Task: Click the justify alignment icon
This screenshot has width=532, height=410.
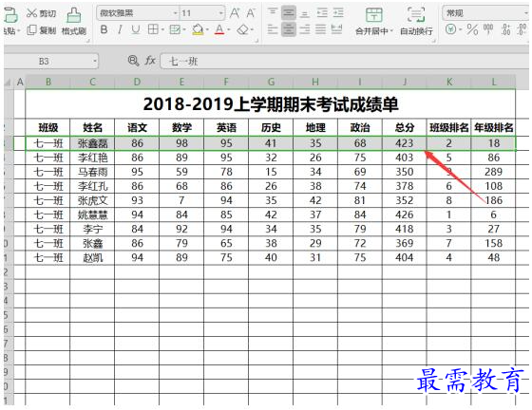Action: 321,29
